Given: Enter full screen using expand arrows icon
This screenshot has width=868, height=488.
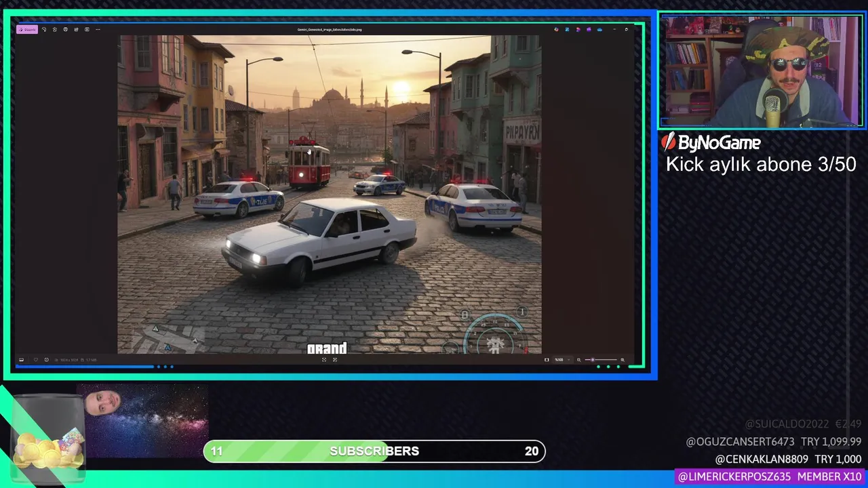Looking at the screenshot, I should tap(335, 359).
